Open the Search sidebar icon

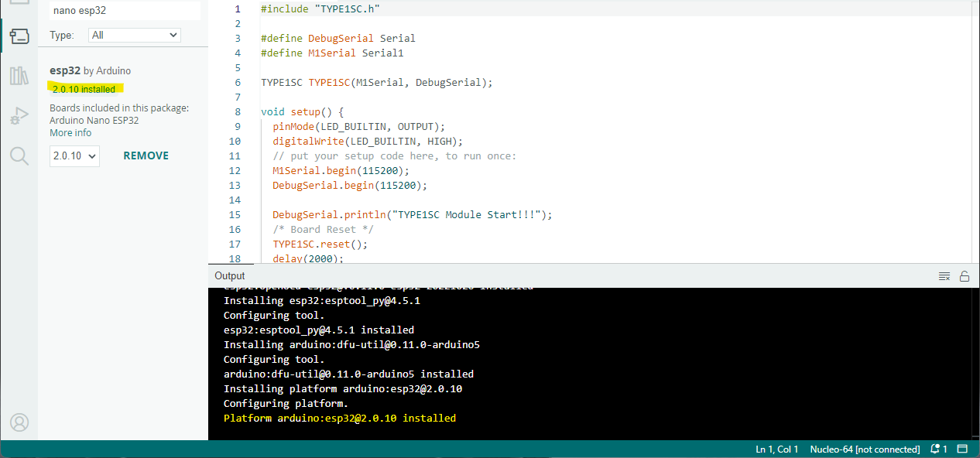click(x=19, y=156)
